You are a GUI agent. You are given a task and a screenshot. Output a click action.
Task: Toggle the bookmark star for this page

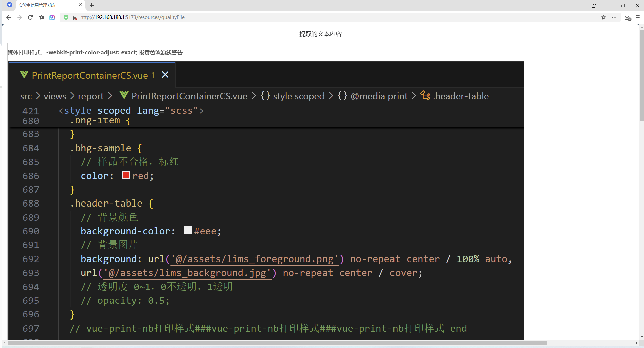click(x=604, y=17)
